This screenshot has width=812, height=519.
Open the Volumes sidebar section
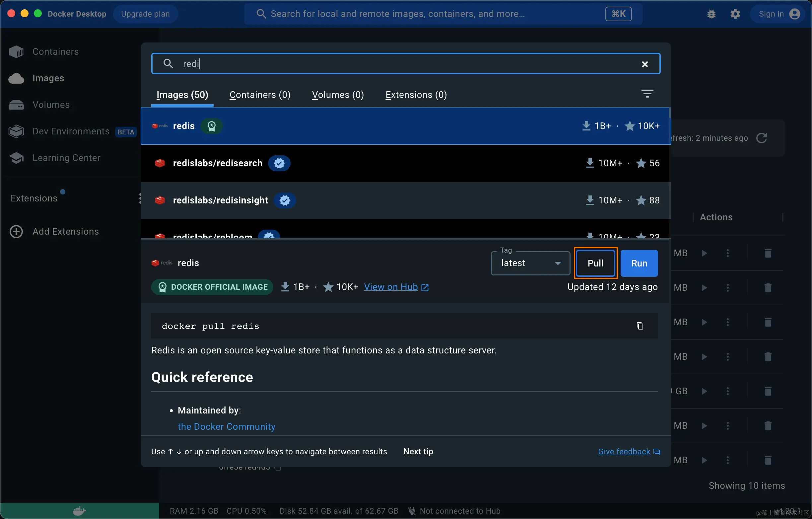(39, 105)
